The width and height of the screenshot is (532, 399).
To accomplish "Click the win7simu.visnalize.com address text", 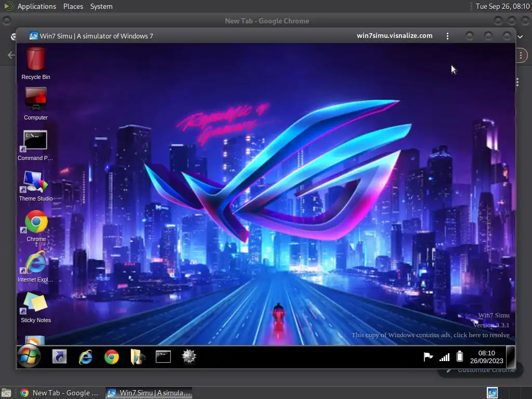I will [x=395, y=36].
